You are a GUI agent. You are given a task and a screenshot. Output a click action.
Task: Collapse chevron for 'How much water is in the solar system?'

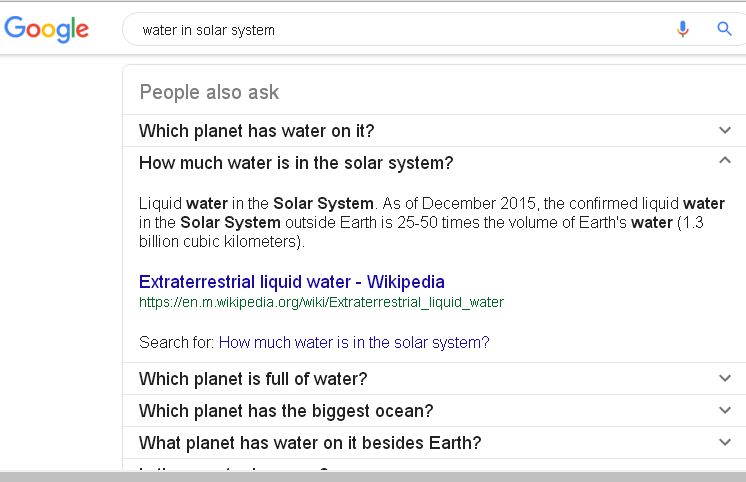tap(725, 161)
